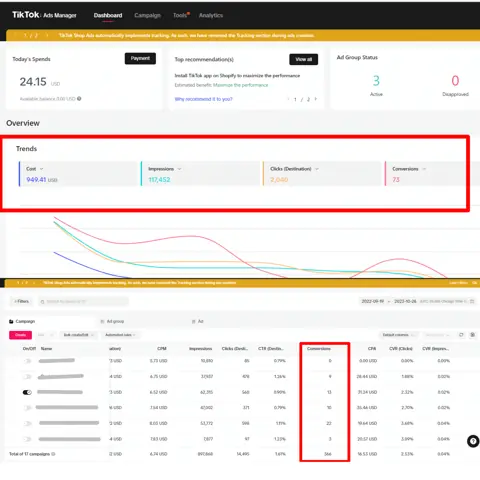The height and width of the screenshot is (480, 480).
Task: Click the CPA column header
Action: [372, 349]
